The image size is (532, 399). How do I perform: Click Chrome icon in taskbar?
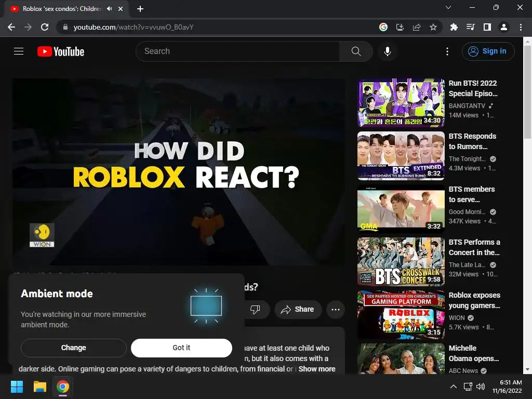[x=63, y=387]
